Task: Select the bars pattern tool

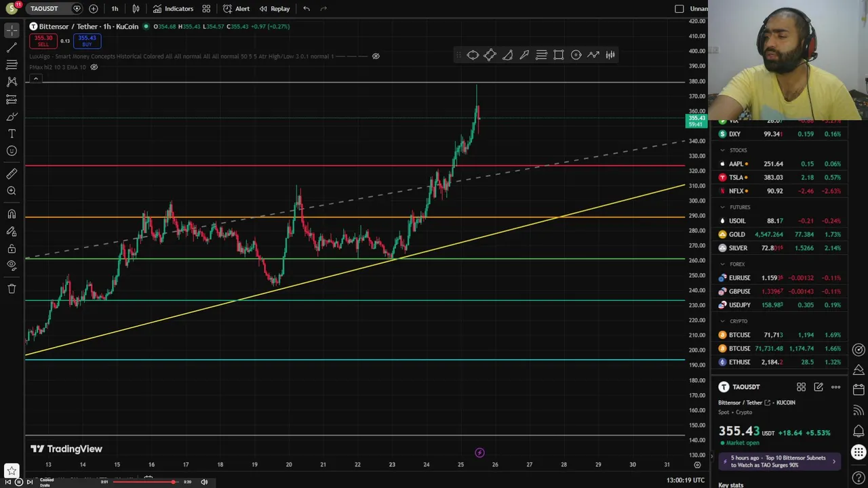Action: 610,55
